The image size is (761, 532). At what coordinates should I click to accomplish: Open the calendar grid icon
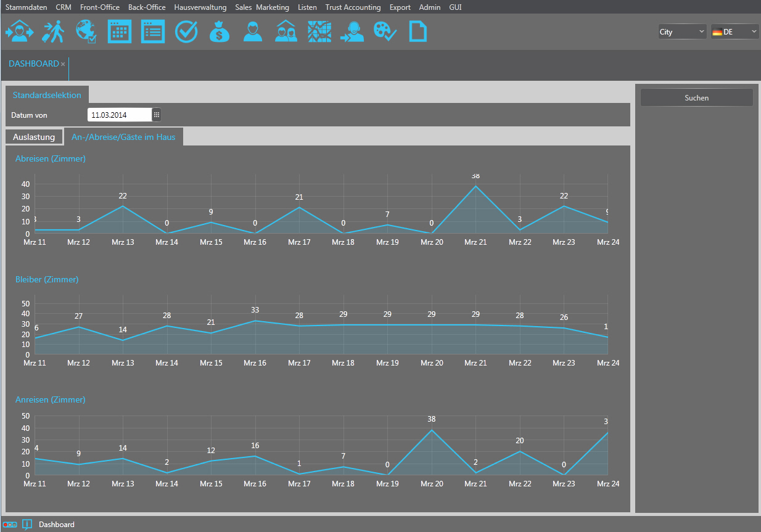120,31
